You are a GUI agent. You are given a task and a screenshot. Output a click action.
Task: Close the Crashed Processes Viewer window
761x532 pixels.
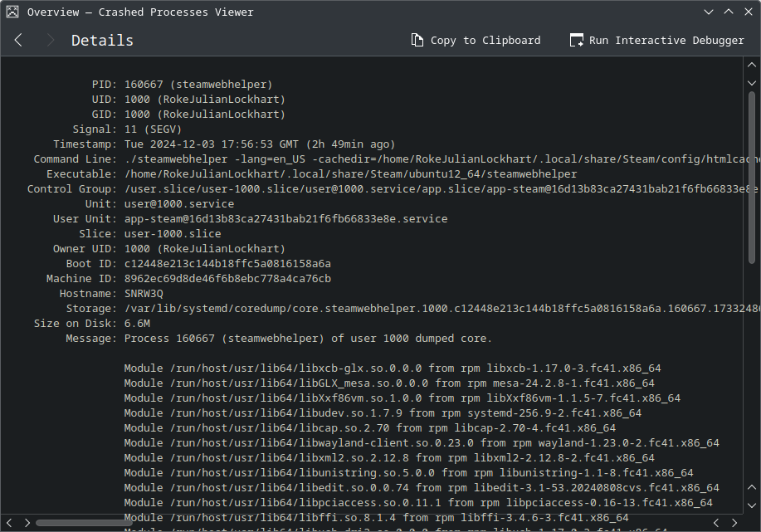click(x=749, y=12)
